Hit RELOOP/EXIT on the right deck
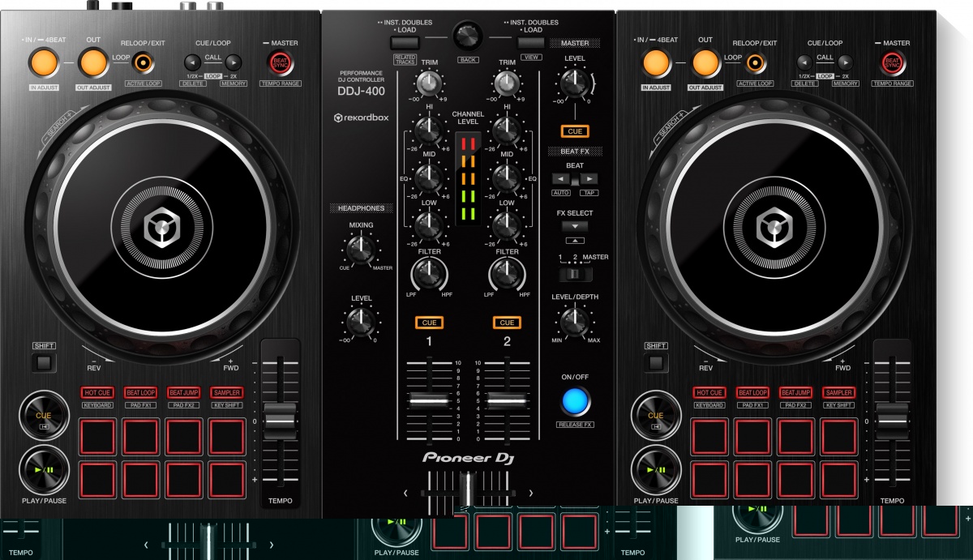 755,62
